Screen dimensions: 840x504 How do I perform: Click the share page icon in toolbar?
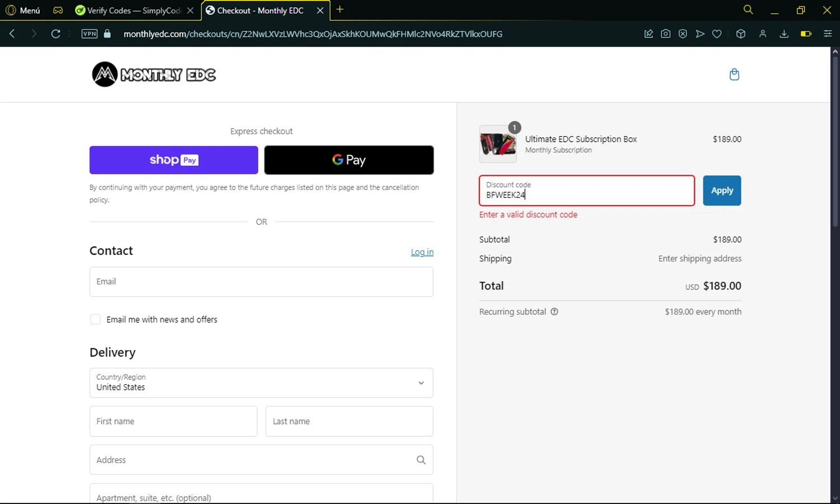(648, 34)
